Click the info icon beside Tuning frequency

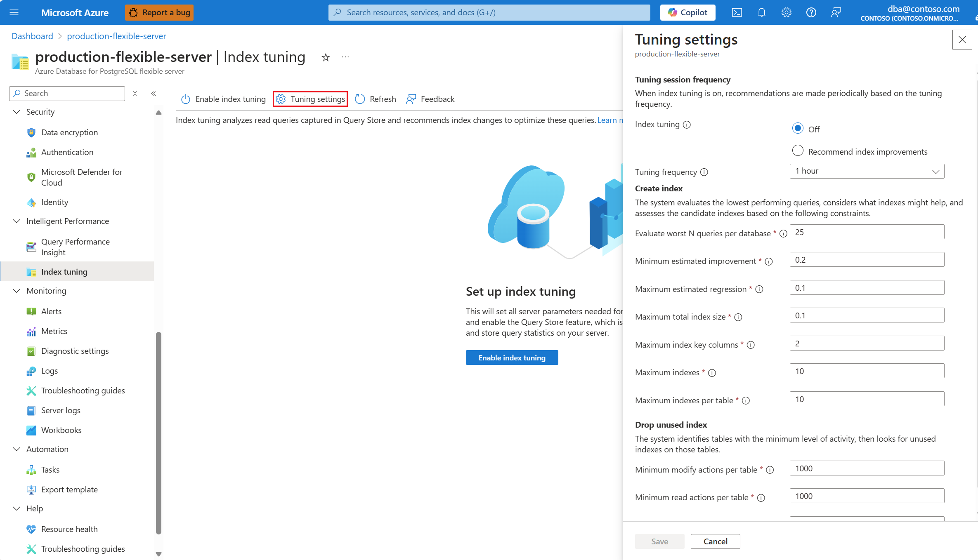click(x=704, y=172)
